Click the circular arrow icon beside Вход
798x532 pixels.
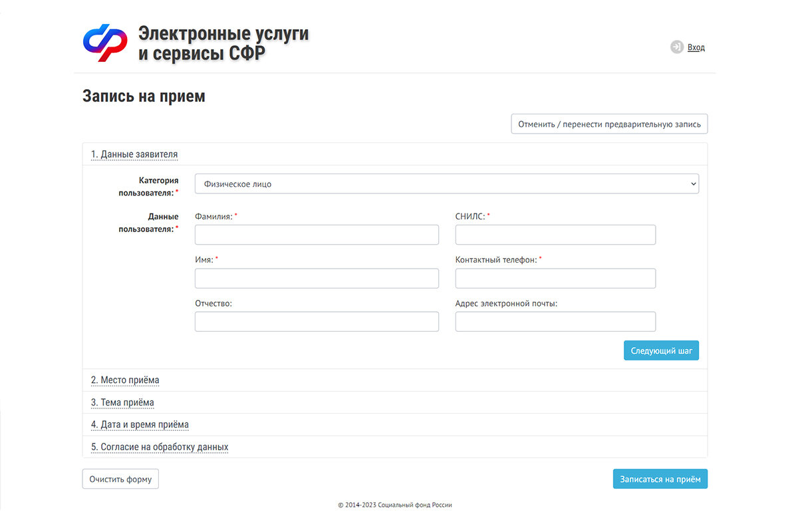click(676, 47)
